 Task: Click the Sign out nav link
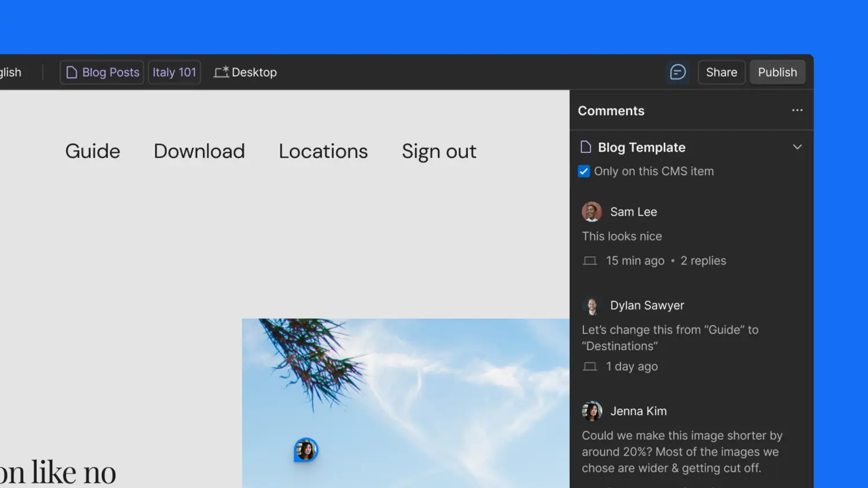tap(439, 151)
